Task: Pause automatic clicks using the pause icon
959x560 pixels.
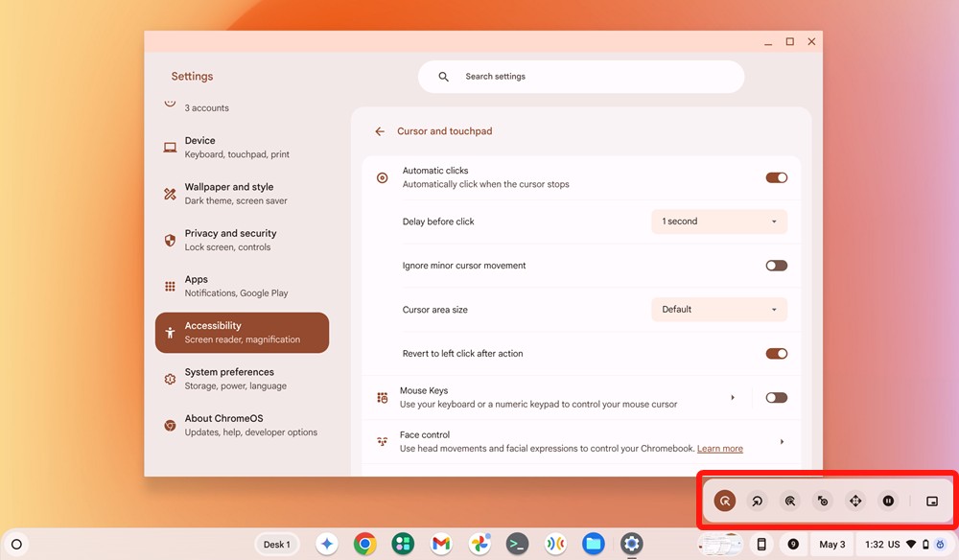Action: point(887,500)
